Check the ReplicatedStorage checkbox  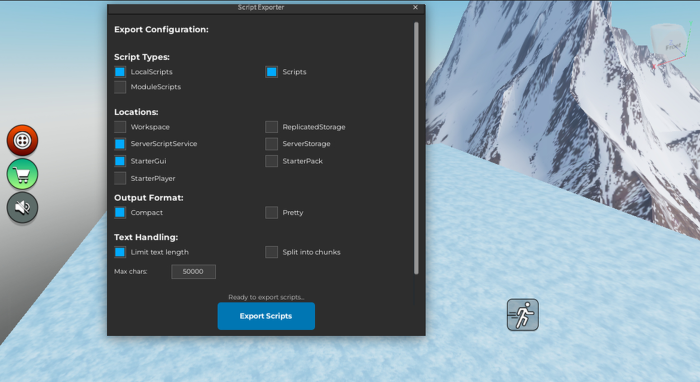pyautogui.click(x=271, y=127)
